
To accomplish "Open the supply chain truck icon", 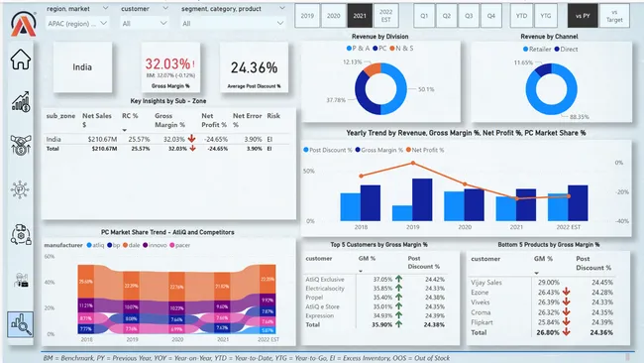I will point(21,234).
